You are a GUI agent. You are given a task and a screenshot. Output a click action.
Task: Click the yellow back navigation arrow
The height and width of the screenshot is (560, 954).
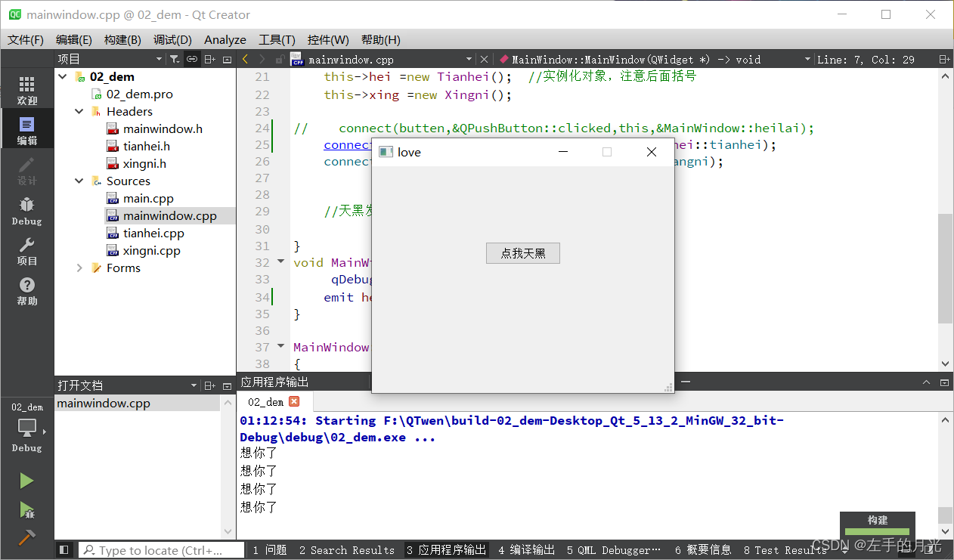(x=245, y=59)
